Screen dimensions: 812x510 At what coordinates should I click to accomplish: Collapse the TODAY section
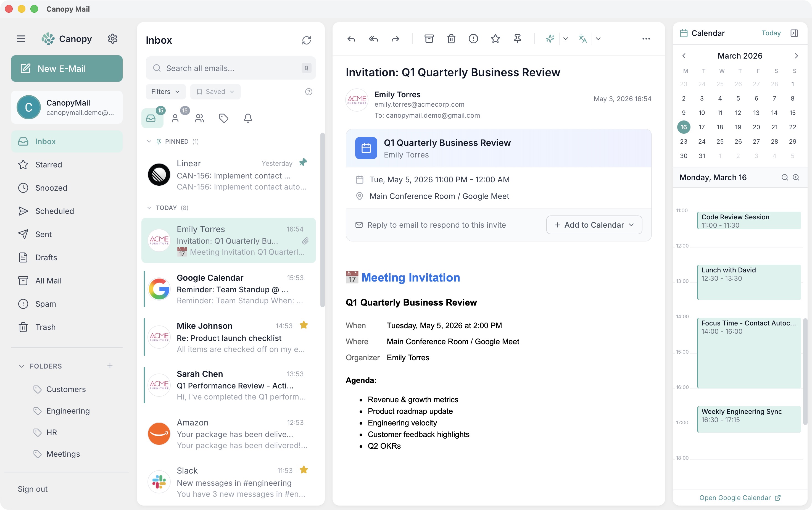[x=149, y=208]
